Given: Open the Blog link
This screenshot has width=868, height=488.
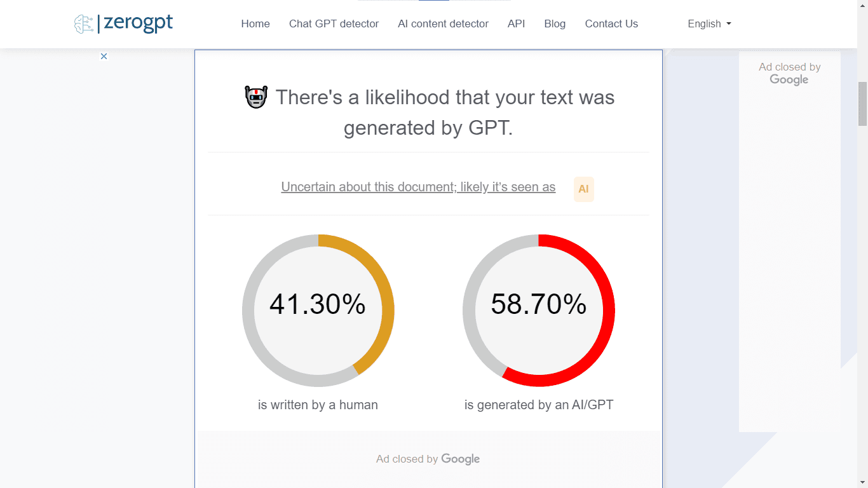Looking at the screenshot, I should click(x=555, y=24).
